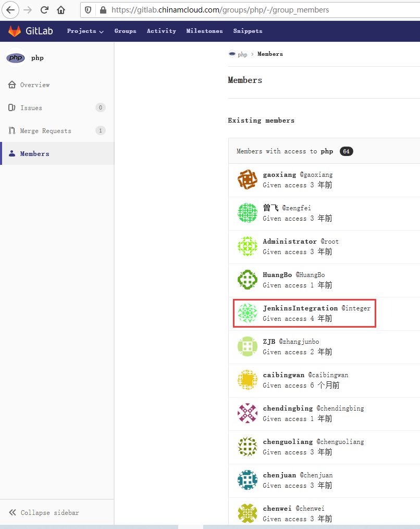
Task: Open the Administrator profile link
Action: [290, 242]
